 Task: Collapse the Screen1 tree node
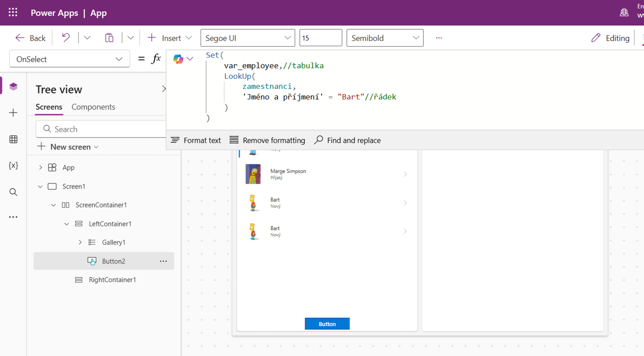(x=40, y=187)
